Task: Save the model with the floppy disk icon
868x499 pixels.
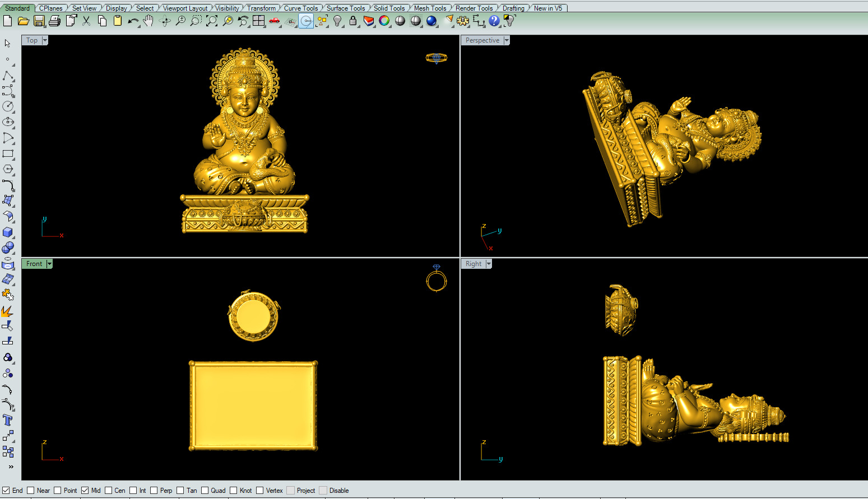Action: tap(39, 21)
